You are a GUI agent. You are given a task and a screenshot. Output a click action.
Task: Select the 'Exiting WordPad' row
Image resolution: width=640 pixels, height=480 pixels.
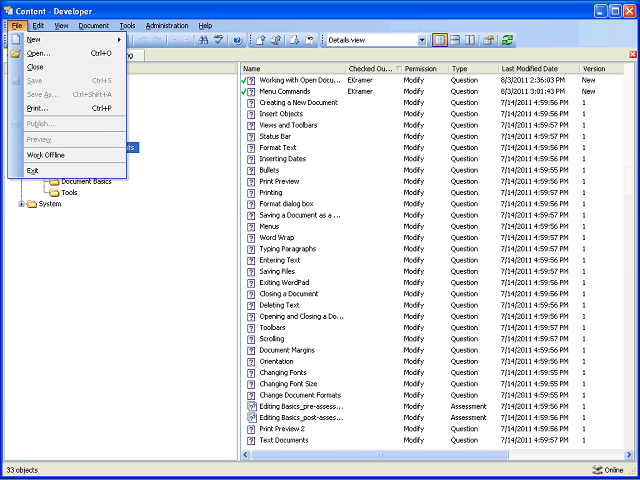pyautogui.click(x=432, y=283)
